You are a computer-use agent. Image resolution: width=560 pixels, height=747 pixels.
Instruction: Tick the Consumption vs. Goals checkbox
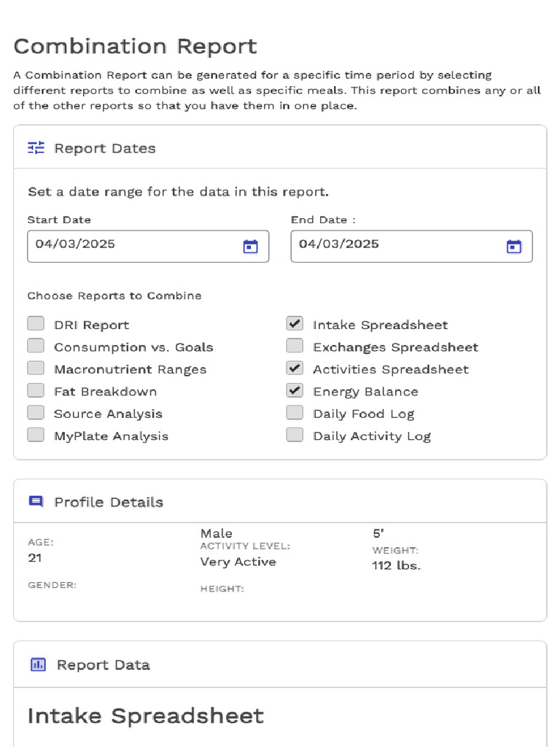36,346
